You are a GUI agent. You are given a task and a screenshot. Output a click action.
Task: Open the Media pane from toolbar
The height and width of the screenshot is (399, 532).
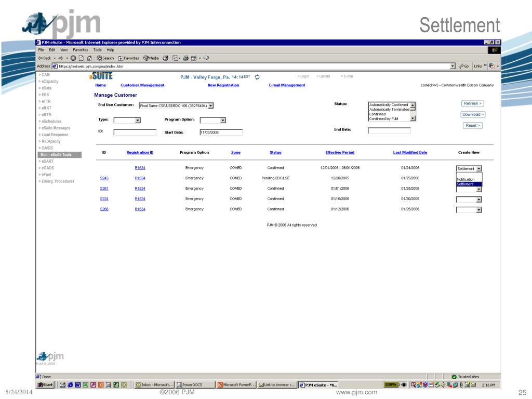151,58
